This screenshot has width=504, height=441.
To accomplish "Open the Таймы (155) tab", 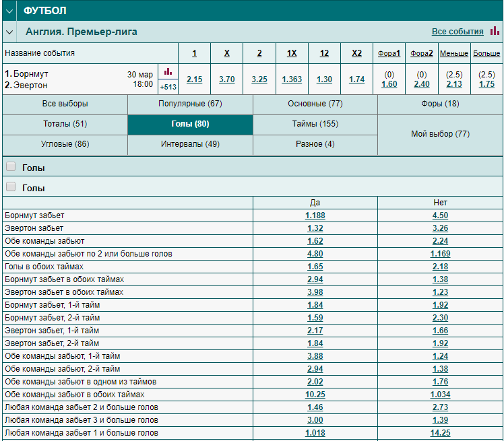I will [x=315, y=124].
